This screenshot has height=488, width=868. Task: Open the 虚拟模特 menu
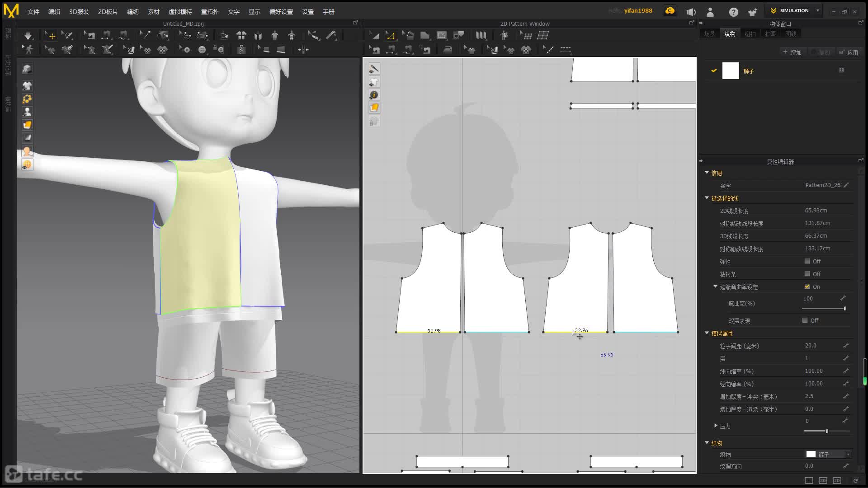tap(180, 12)
